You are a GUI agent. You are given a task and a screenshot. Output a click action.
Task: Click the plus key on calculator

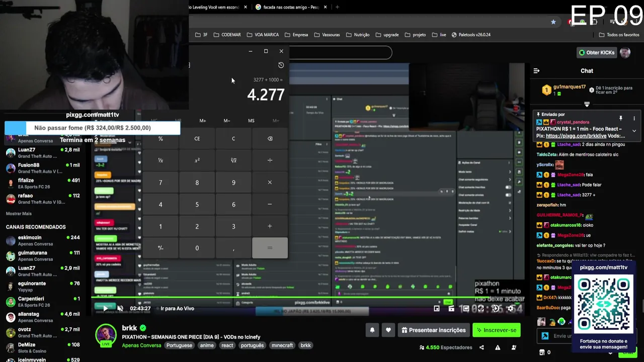270,226
